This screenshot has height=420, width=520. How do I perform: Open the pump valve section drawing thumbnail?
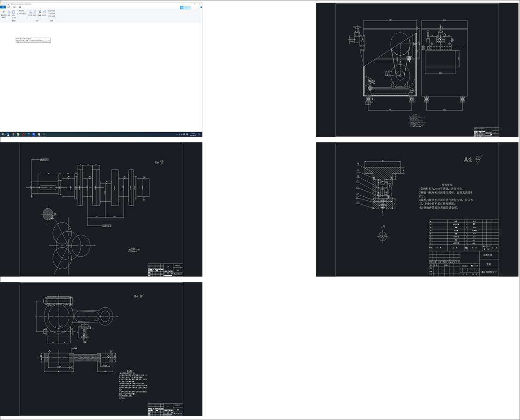(417, 209)
